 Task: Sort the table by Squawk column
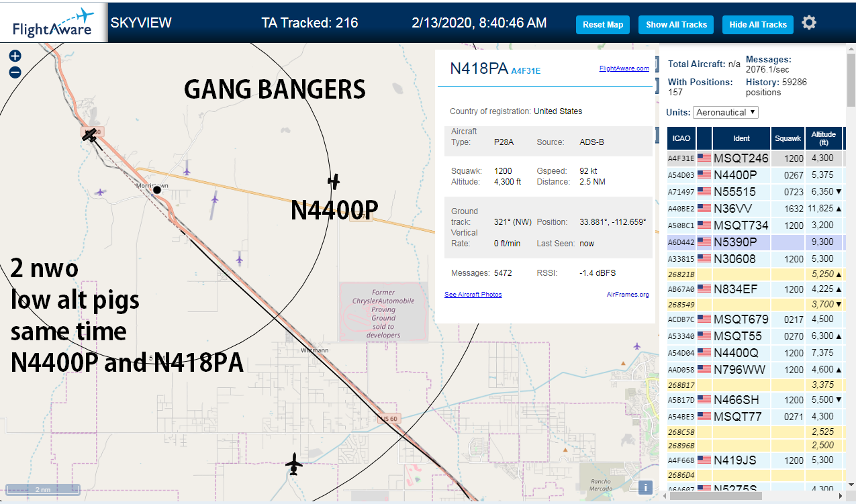[x=788, y=138]
